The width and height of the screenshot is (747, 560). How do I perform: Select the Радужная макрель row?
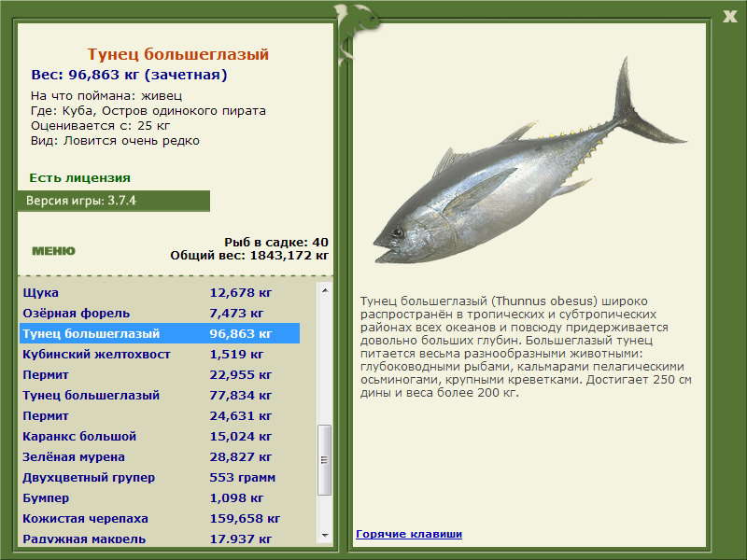click(160, 539)
